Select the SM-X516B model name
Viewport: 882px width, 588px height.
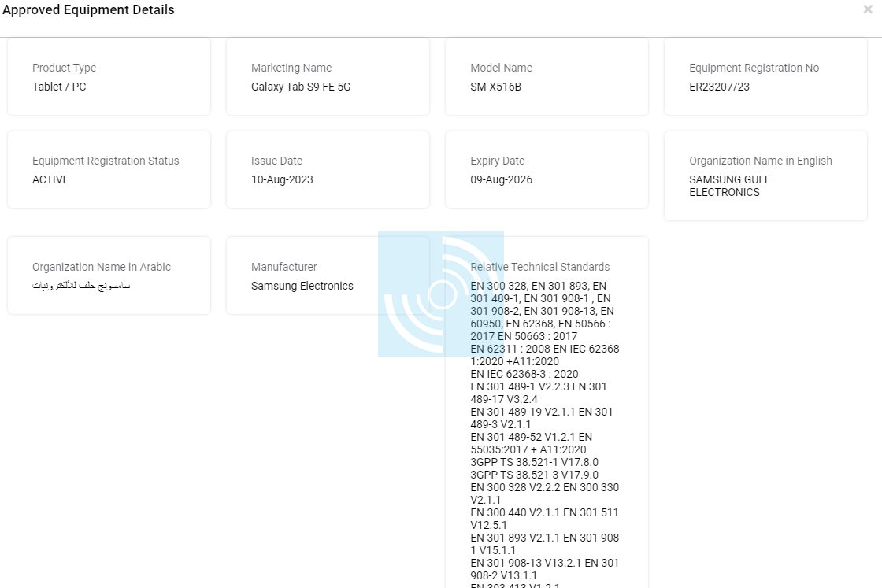point(495,87)
